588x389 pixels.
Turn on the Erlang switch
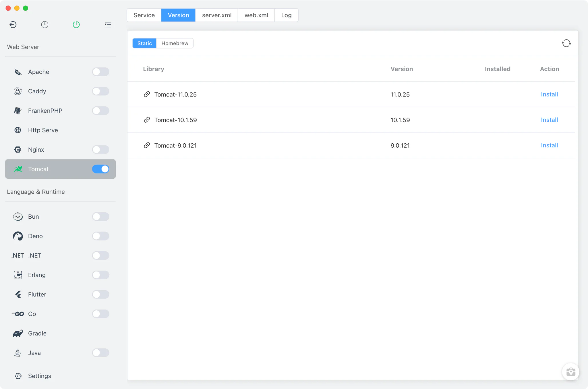click(x=100, y=275)
